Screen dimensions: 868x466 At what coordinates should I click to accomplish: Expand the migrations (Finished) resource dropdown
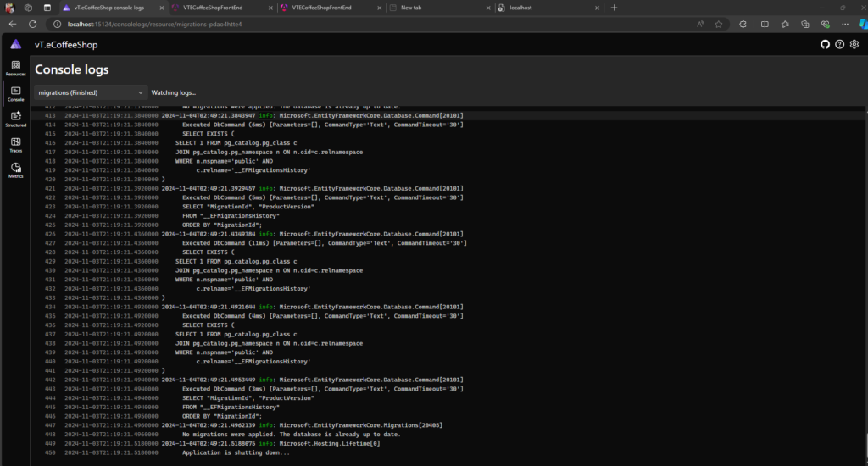[x=91, y=92]
